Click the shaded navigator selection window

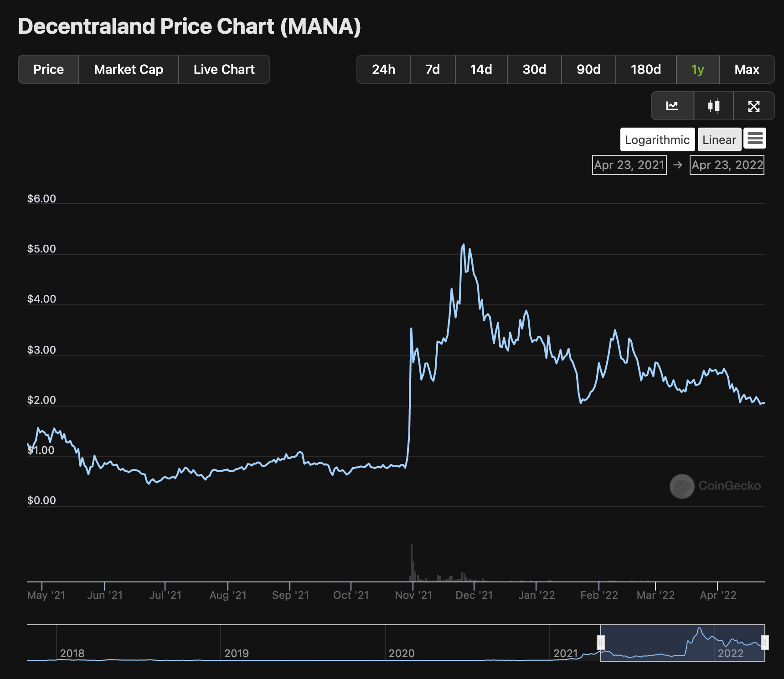(x=683, y=643)
